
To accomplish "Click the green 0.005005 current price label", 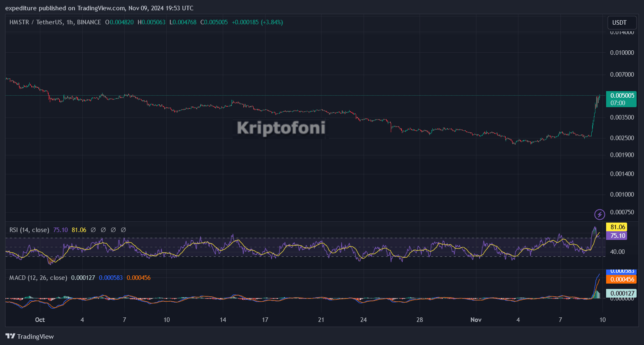I will (x=621, y=96).
